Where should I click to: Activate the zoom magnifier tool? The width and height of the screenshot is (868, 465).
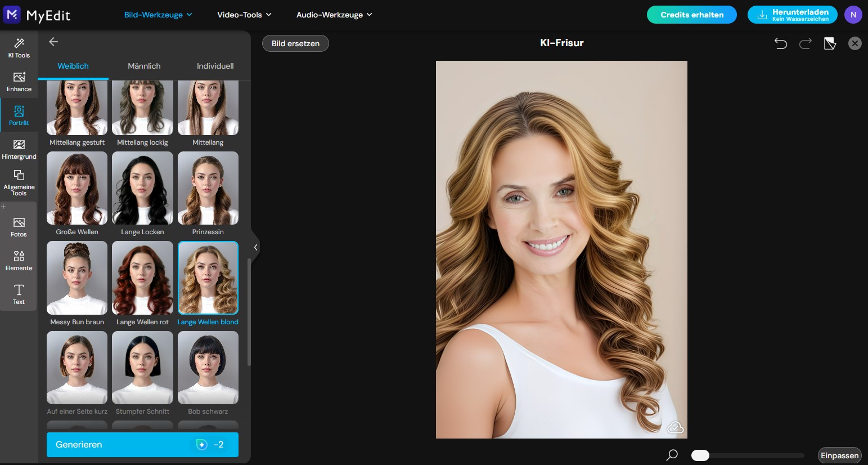(x=672, y=455)
